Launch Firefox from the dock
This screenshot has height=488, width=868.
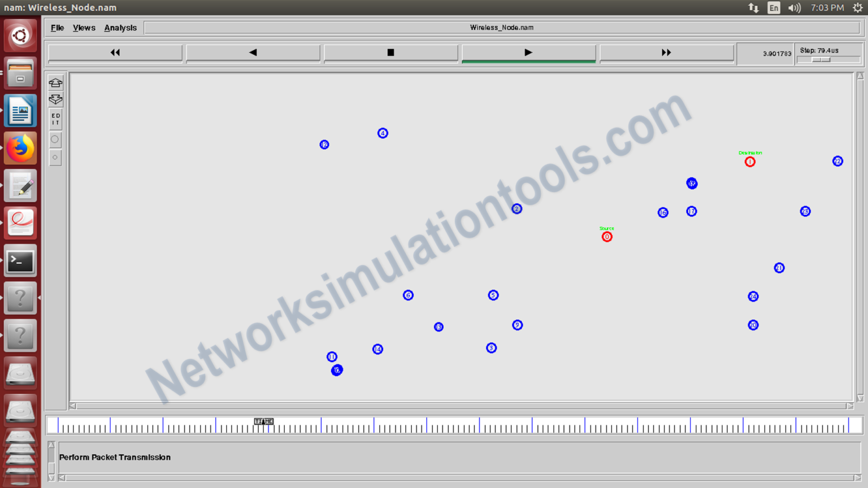point(20,148)
